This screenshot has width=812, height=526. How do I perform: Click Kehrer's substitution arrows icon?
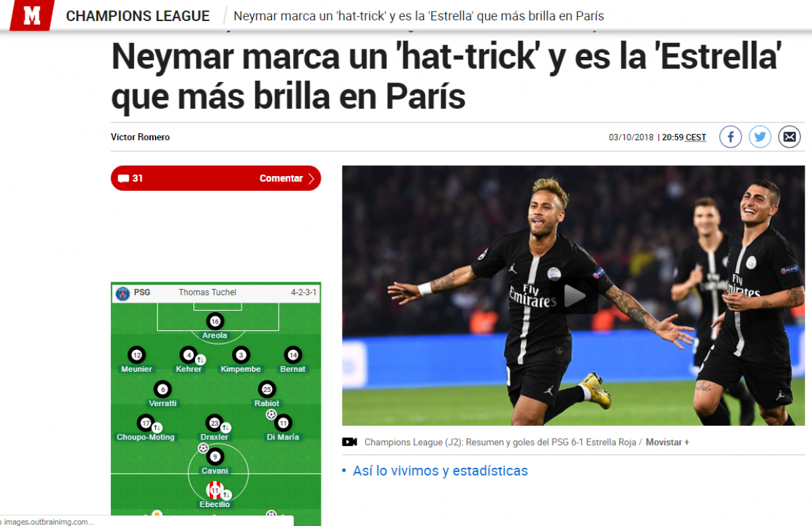[200, 359]
